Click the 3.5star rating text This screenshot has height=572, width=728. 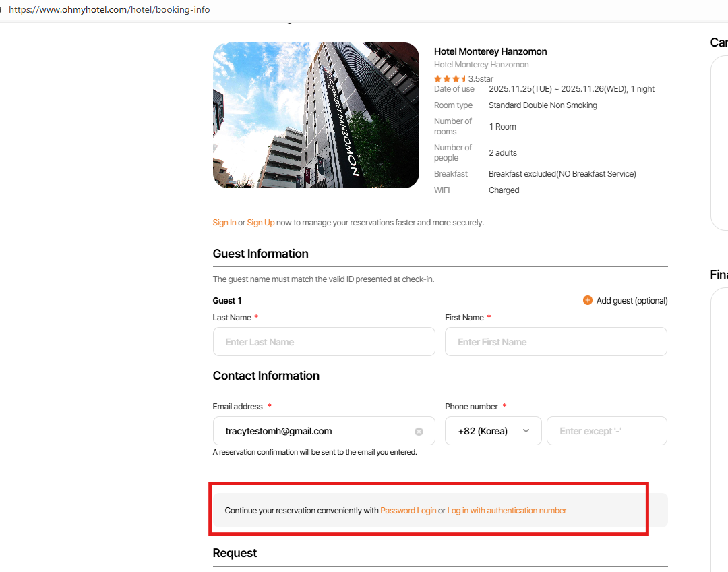pos(481,79)
